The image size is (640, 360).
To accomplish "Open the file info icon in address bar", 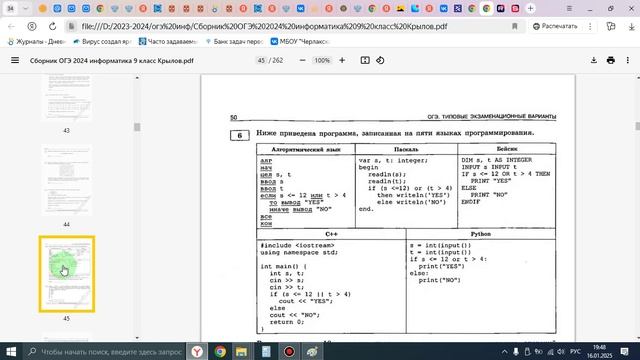I will pos(71,27).
